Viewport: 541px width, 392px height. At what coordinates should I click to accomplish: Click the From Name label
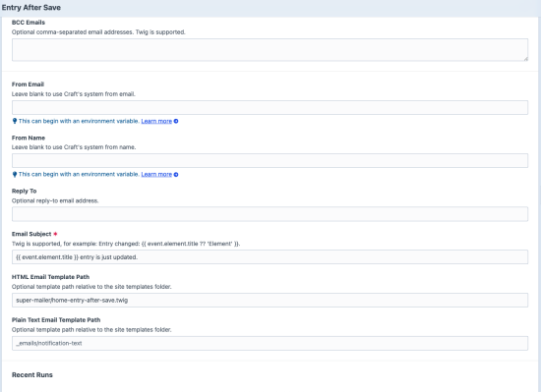(29, 138)
